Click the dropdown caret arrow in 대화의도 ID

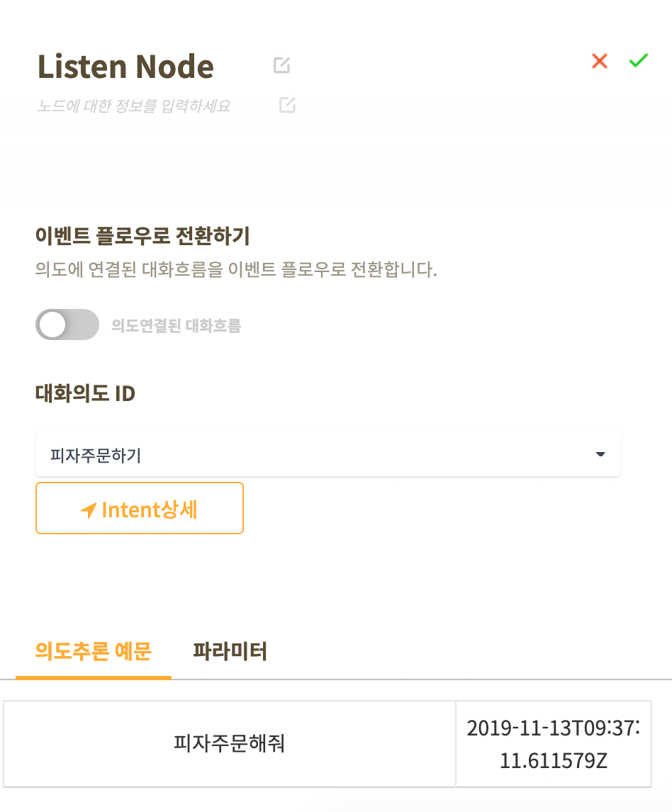coord(600,454)
